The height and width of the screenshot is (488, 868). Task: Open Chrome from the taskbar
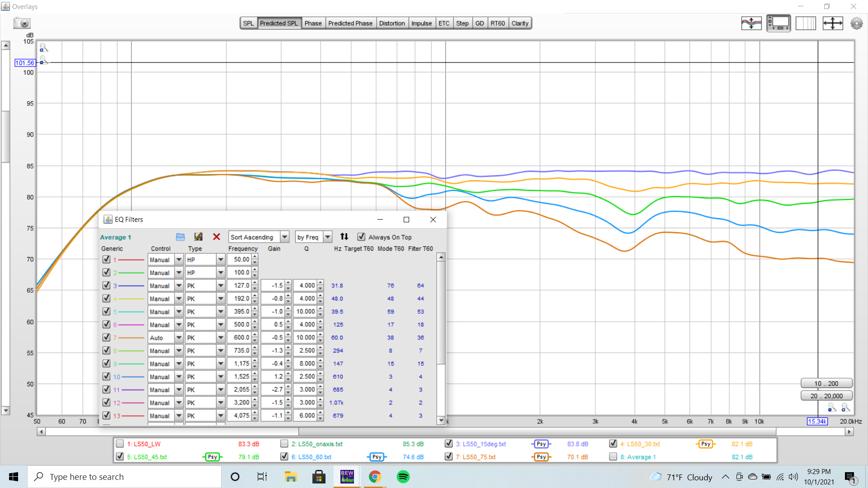tap(375, 477)
